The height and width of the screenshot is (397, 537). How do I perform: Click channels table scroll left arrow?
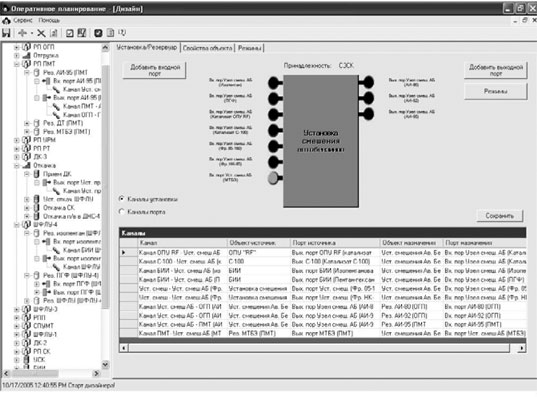[x=124, y=348]
